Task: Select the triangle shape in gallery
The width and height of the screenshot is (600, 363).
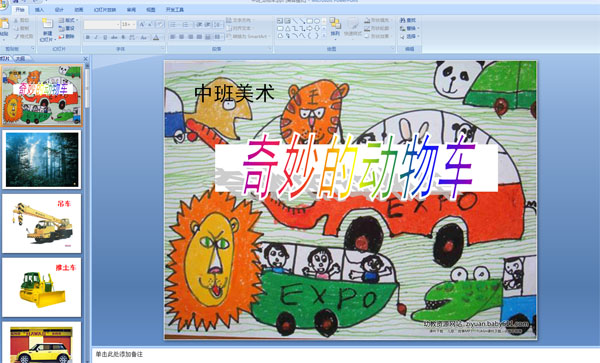Action: click(287, 28)
